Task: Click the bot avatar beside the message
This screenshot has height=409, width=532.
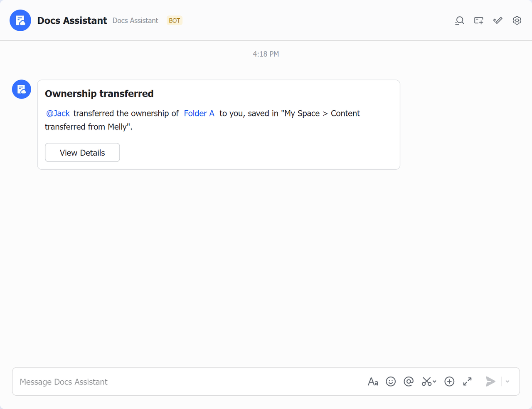Action: point(22,89)
